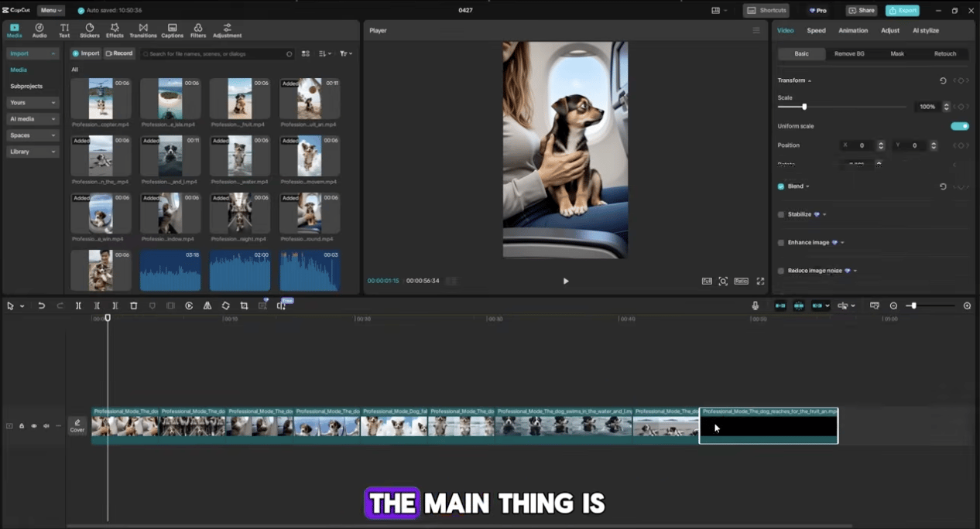
Task: Expand the Spaces section
Action: pyautogui.click(x=33, y=135)
